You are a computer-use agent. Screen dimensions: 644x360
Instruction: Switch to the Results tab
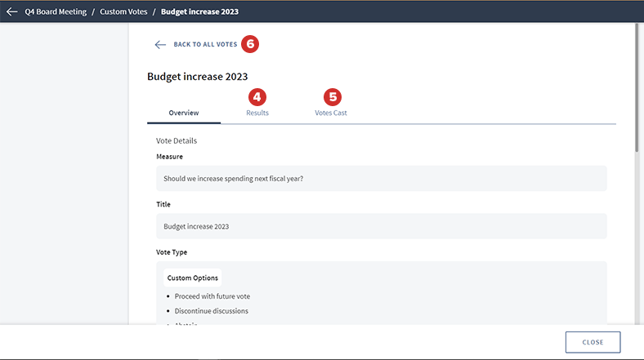[257, 113]
